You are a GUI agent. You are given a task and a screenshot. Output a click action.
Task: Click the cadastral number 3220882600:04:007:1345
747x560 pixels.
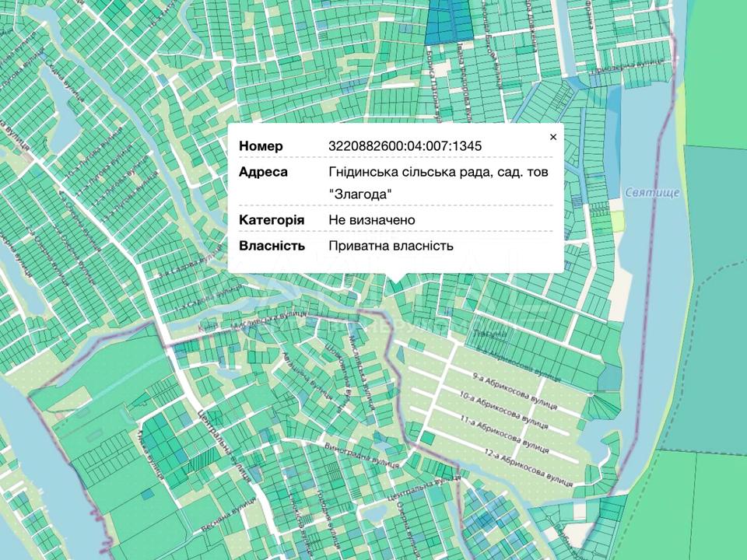point(405,145)
